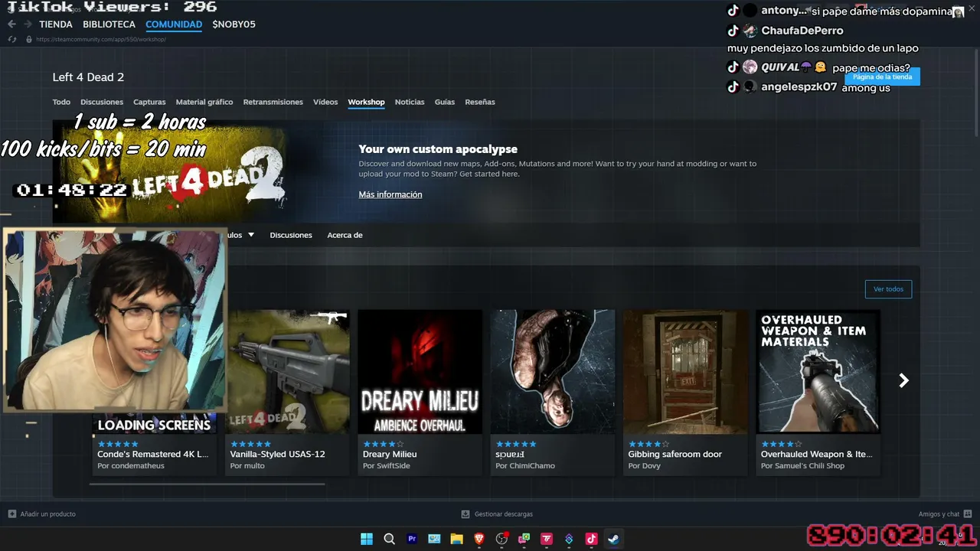Viewport: 980px width, 551px height.
Task: Click the Vanilla-Styled USAS-12 title
Action: click(x=278, y=454)
